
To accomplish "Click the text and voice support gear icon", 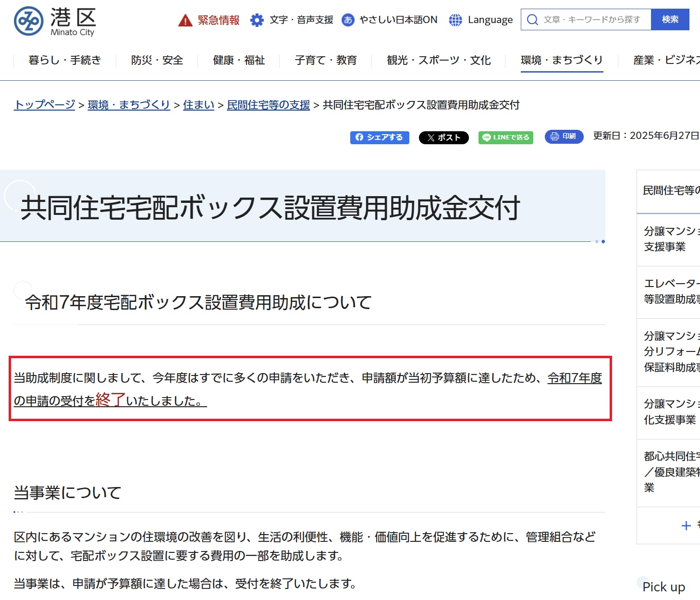I will (x=257, y=20).
